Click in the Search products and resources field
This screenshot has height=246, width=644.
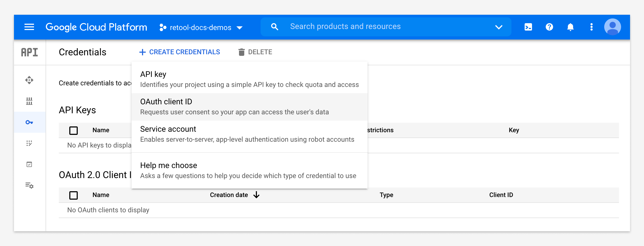(345, 27)
